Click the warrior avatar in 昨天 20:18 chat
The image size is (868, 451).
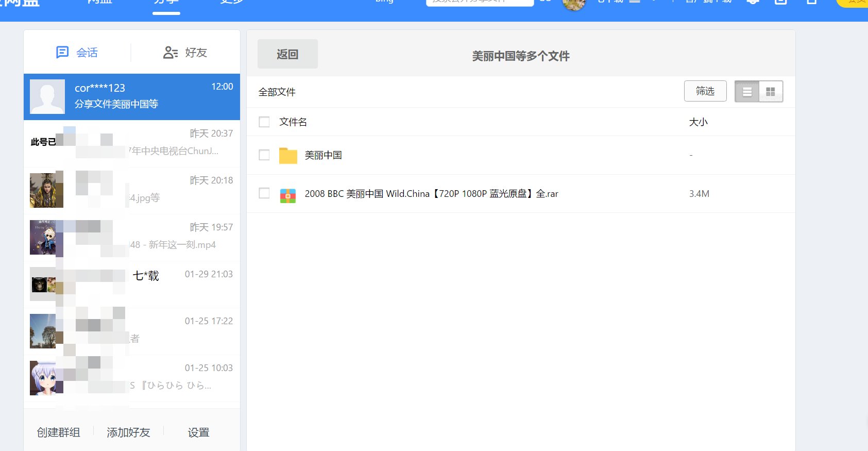46,190
